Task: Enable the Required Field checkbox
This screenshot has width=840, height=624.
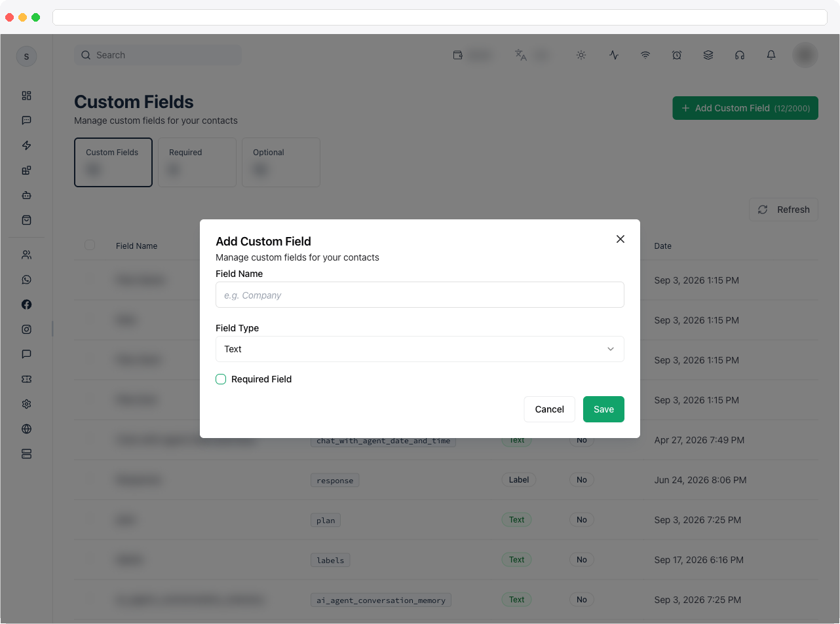Action: (x=221, y=379)
